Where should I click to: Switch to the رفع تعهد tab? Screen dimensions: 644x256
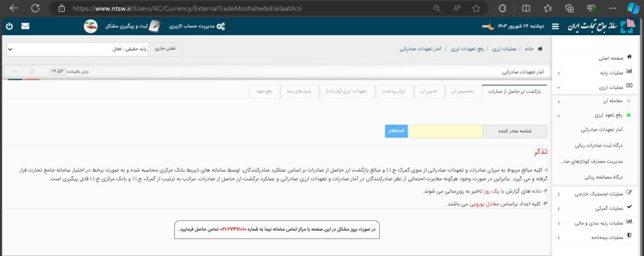264,92
